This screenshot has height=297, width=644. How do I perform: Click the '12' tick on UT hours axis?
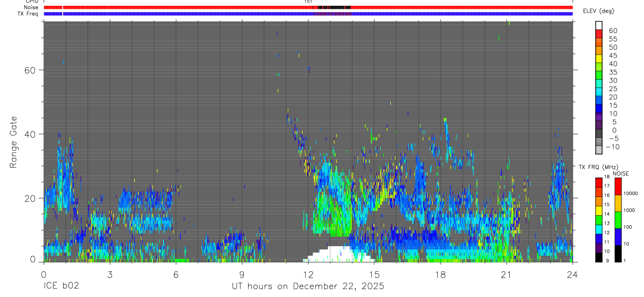click(x=308, y=273)
